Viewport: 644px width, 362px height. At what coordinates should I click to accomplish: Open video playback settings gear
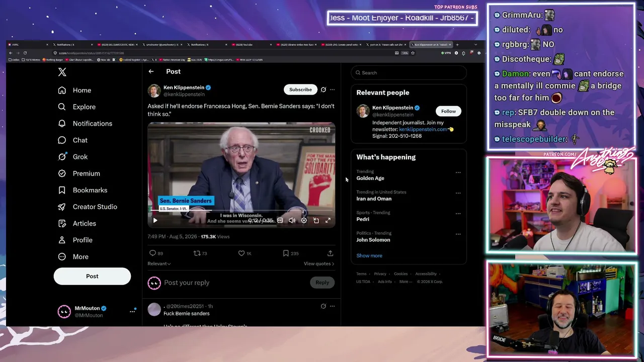(x=304, y=220)
